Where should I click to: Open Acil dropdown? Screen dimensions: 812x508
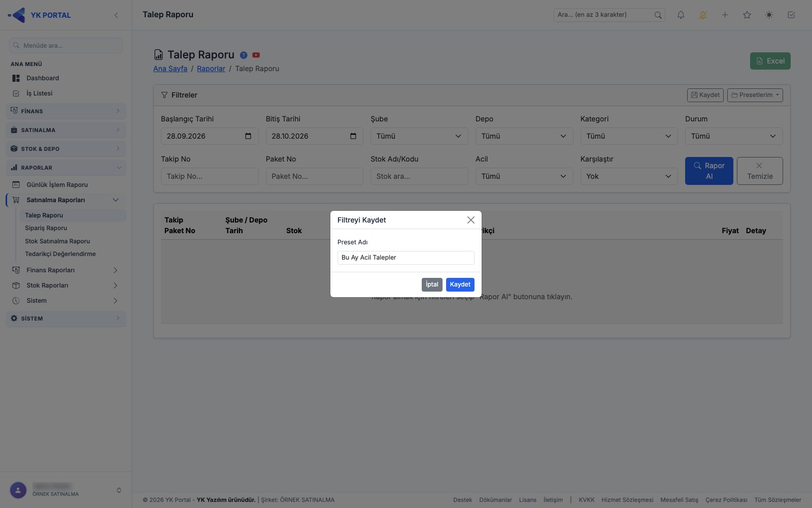[524, 176]
